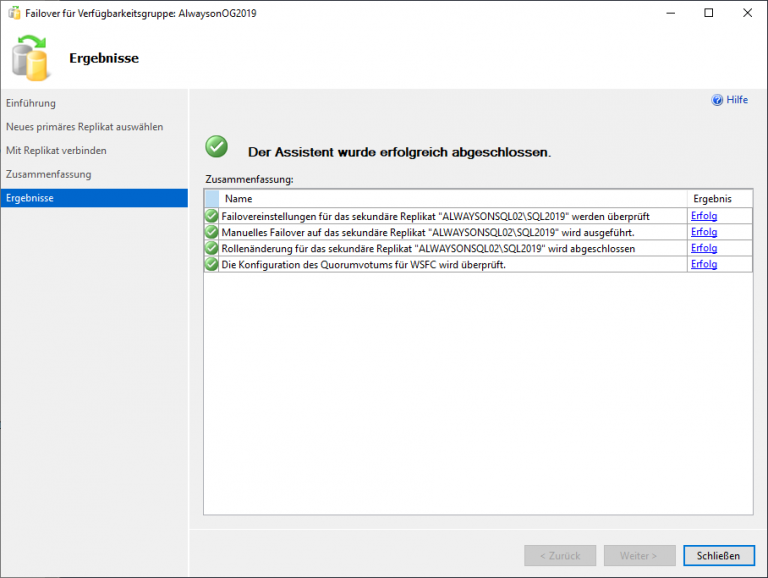Click title bar window icon
Image resolution: width=768 pixels, height=578 pixels.
click(x=14, y=13)
